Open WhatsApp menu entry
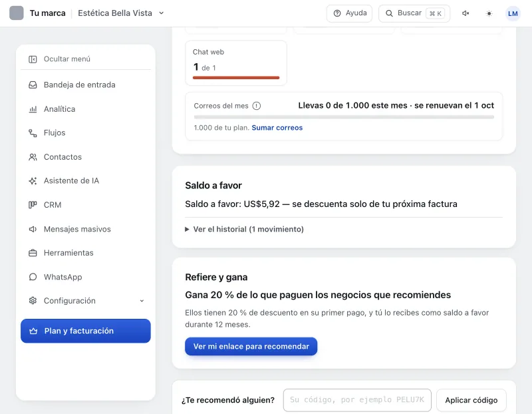532x414 pixels. (x=86, y=277)
